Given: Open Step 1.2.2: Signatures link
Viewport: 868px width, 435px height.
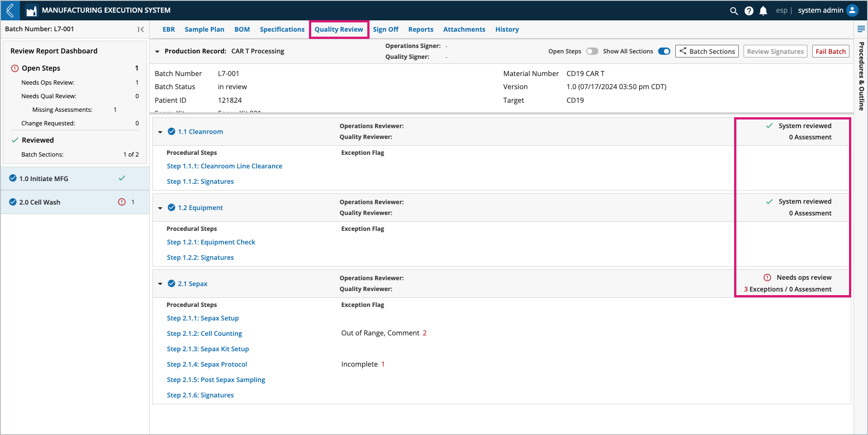Looking at the screenshot, I should pyautogui.click(x=200, y=258).
